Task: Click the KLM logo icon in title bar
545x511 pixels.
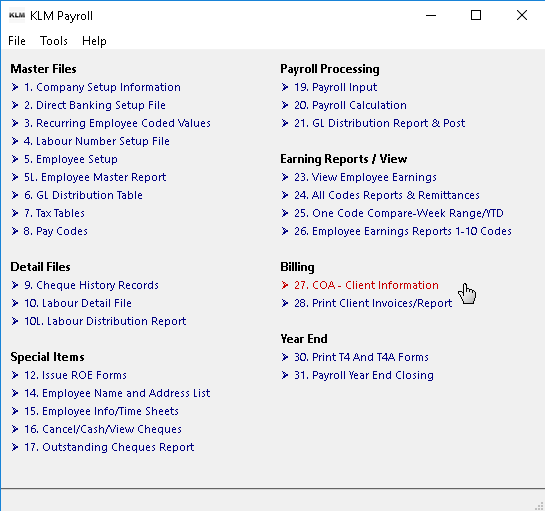Action: 17,16
